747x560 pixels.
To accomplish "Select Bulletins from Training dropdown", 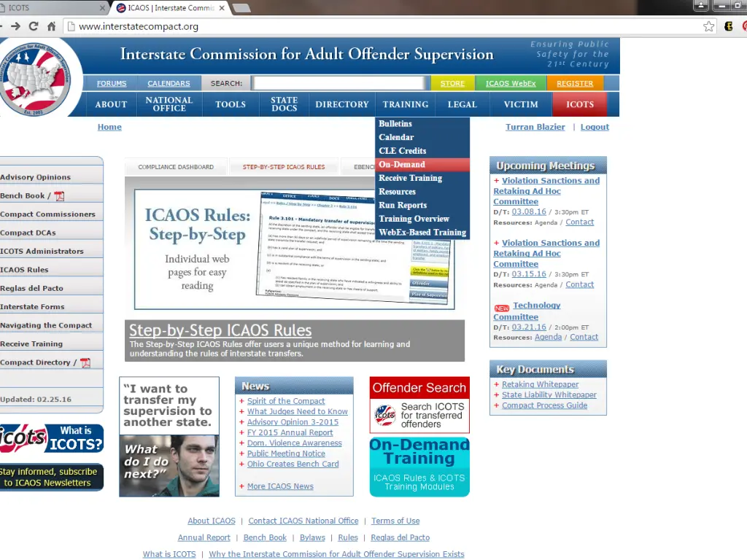I will [422, 124].
